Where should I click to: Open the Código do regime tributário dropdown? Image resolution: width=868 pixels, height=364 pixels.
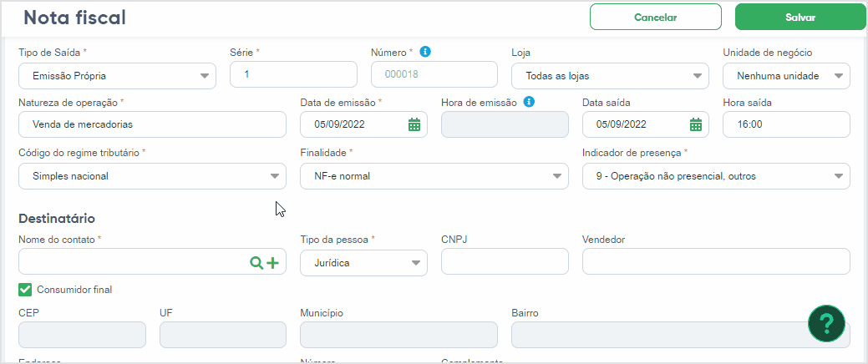tap(152, 176)
